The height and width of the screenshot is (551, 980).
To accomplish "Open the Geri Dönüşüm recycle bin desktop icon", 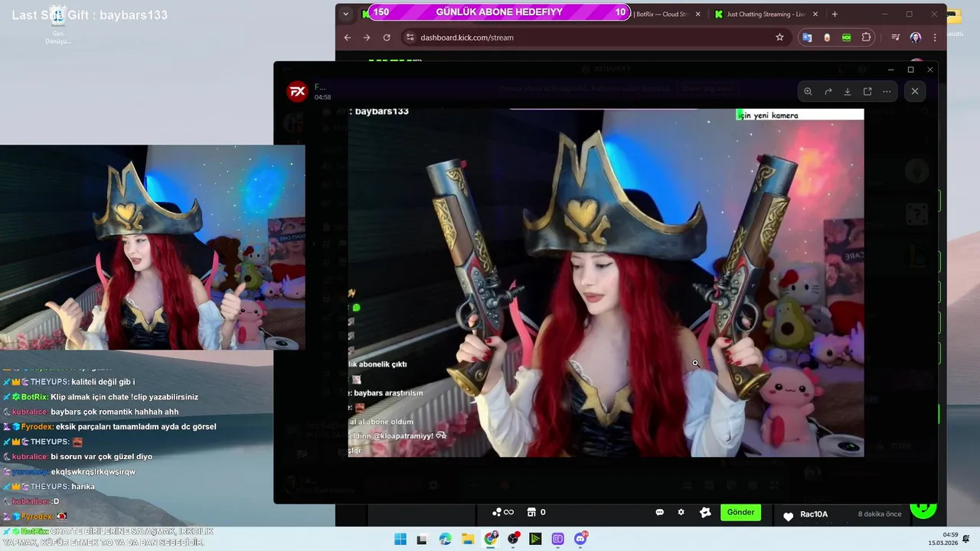I will point(57,25).
